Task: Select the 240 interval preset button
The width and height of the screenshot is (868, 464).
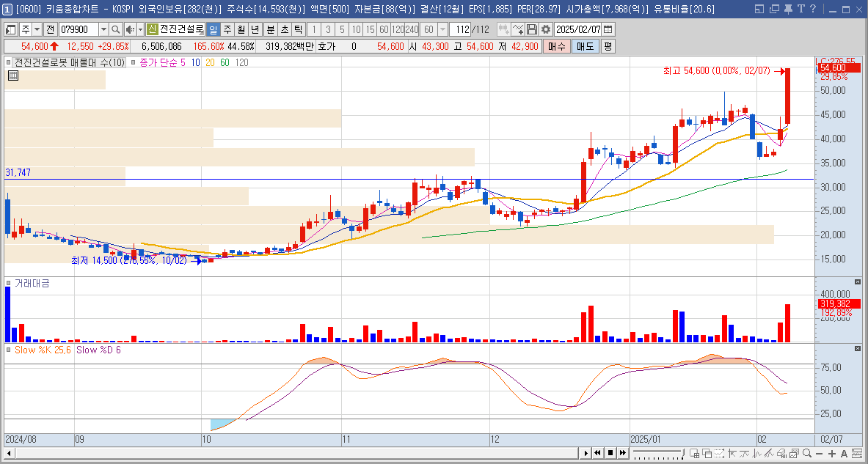Action: click(x=412, y=29)
